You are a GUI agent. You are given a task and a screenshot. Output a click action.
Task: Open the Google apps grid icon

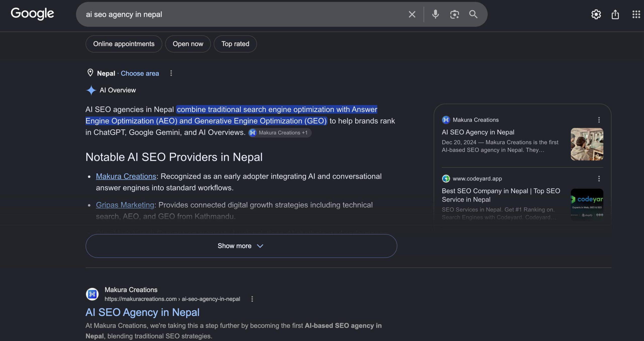pyautogui.click(x=636, y=14)
